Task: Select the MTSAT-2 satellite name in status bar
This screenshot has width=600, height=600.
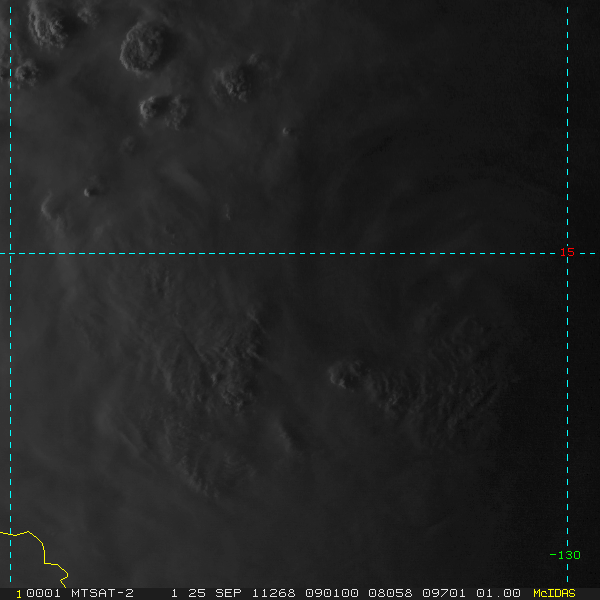Action: coord(102,593)
